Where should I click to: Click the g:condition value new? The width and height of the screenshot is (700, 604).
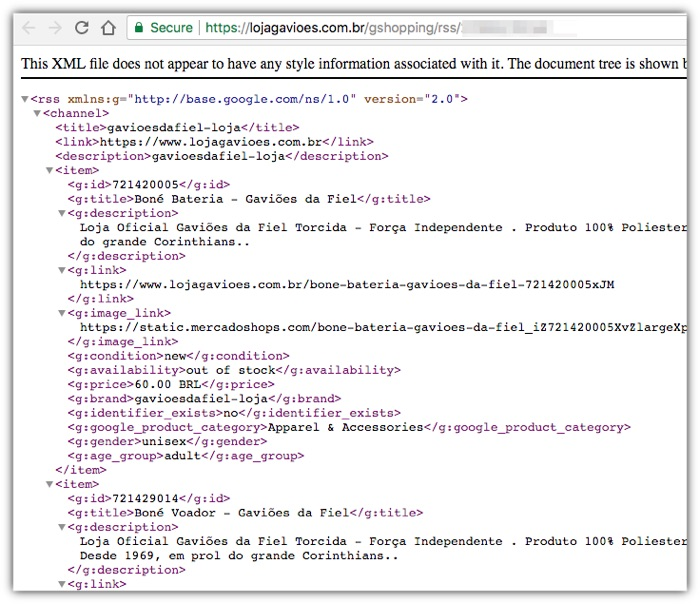[x=175, y=356]
